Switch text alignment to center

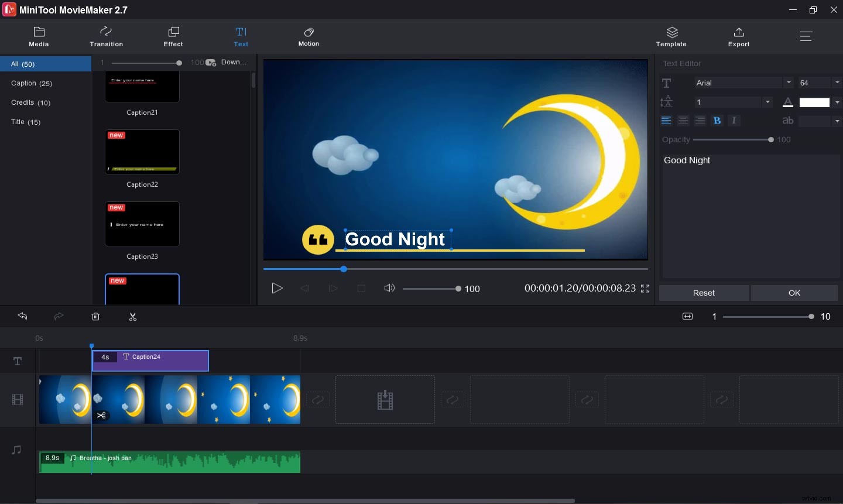click(x=683, y=121)
